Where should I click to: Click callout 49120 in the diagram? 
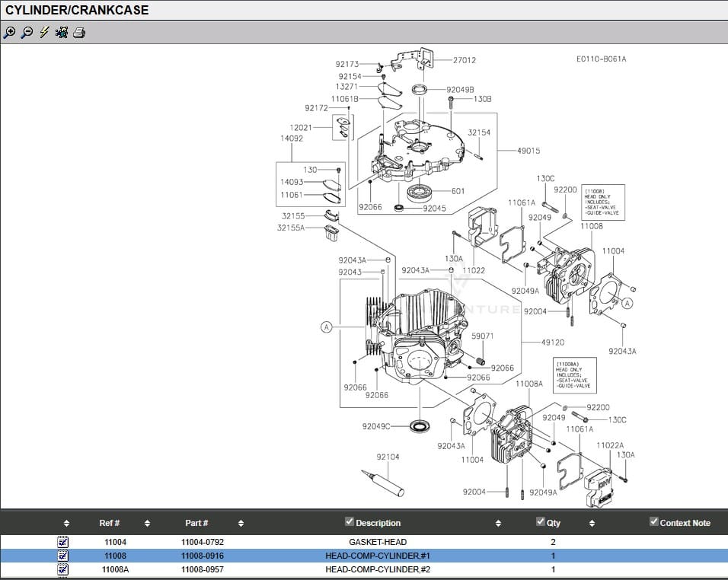click(553, 343)
